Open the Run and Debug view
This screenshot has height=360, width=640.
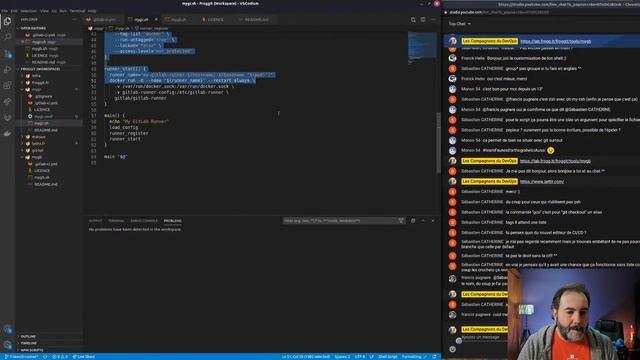(x=7, y=69)
